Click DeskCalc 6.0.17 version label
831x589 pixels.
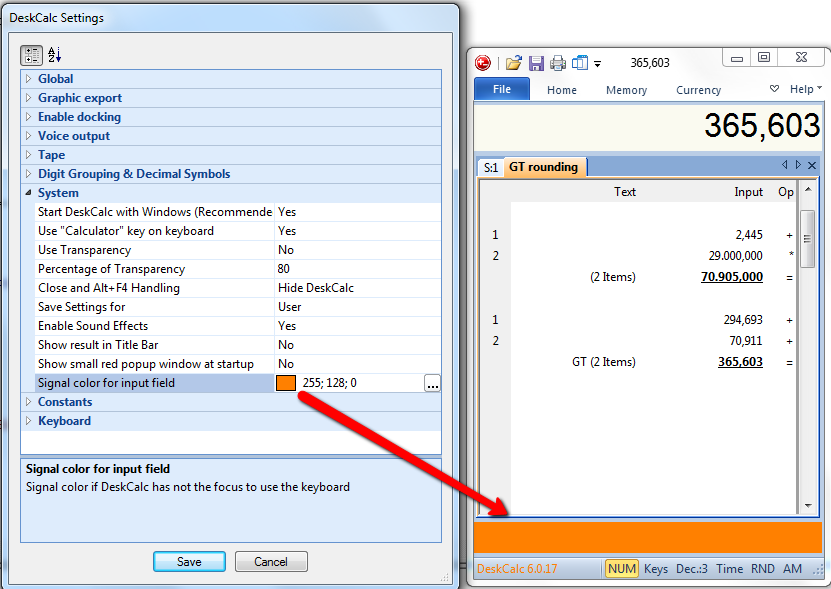[x=517, y=569]
